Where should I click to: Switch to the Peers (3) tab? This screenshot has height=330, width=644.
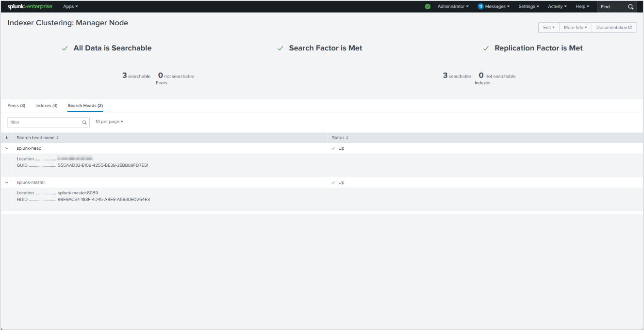pyautogui.click(x=17, y=106)
